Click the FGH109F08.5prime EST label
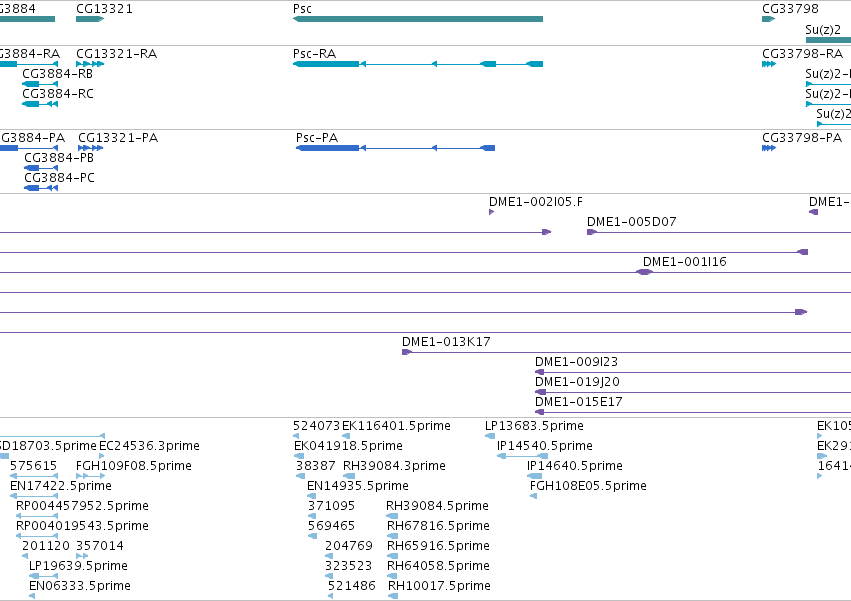This screenshot has height=601, width=851. [134, 466]
